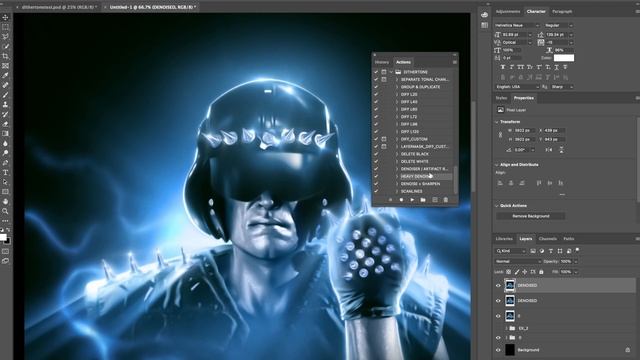
Task: Toggle the SCANLINES action checkmark
Action: [376, 191]
